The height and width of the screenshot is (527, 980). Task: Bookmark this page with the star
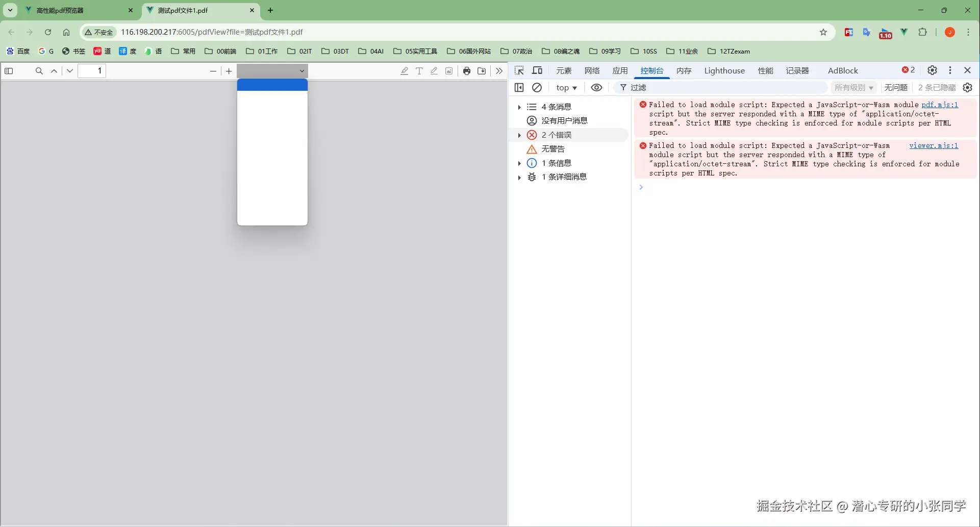point(823,32)
